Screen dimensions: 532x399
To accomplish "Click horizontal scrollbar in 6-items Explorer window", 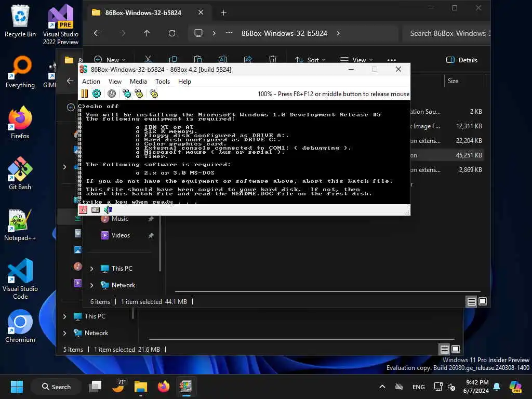I will pyautogui.click(x=328, y=291).
